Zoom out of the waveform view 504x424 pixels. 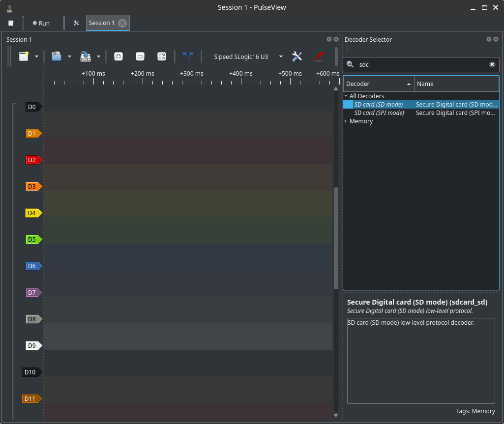[140, 57]
